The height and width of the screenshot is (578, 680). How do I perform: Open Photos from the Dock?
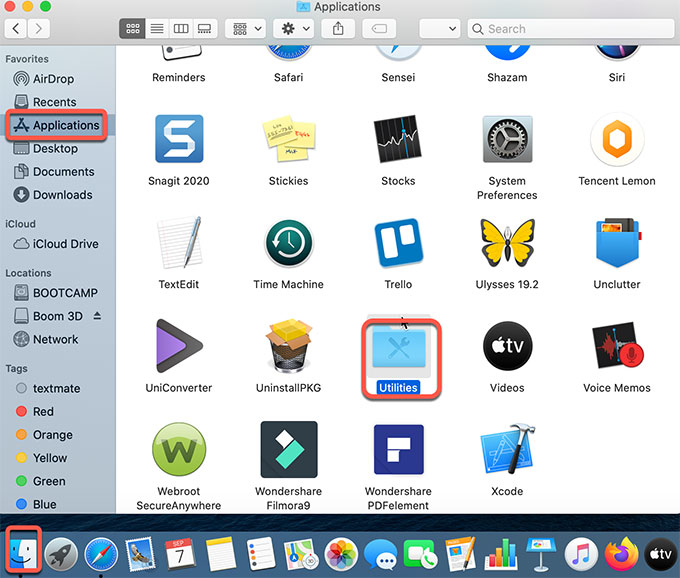(341, 554)
